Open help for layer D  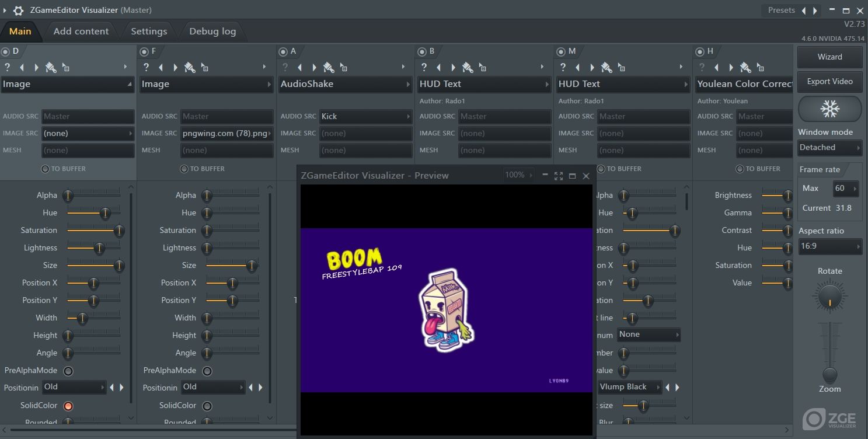pyautogui.click(x=8, y=67)
